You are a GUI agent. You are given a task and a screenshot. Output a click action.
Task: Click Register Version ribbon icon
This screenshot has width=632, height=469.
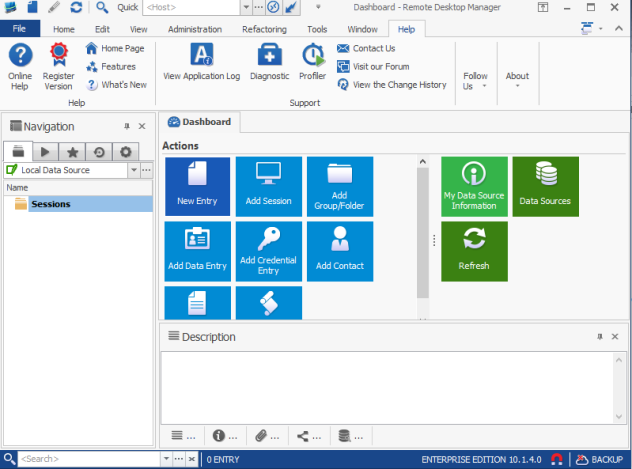tap(59, 67)
